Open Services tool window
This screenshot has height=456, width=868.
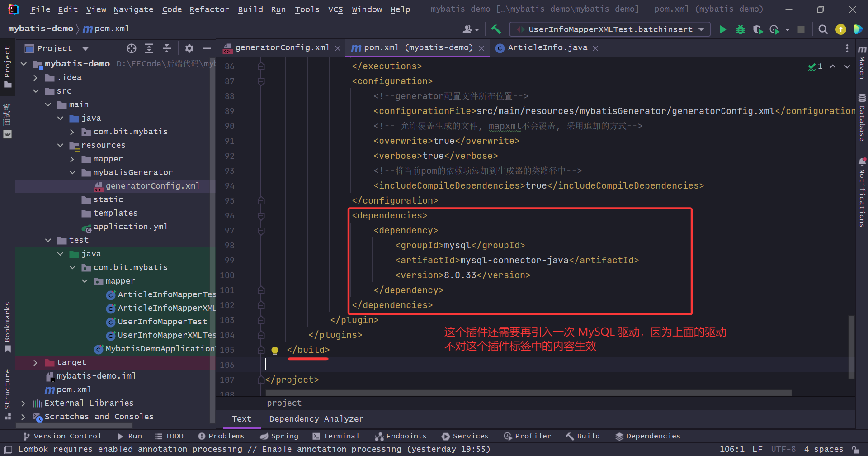pyautogui.click(x=465, y=437)
